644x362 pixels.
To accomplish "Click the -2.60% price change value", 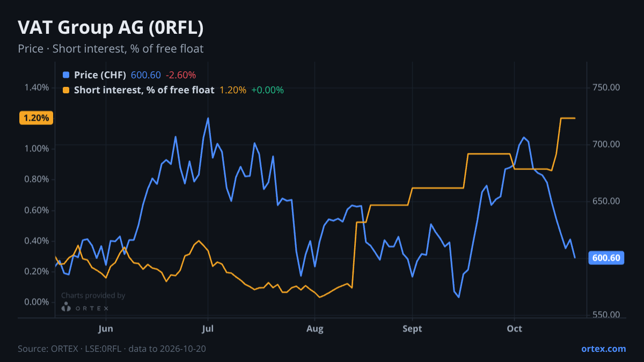I will click(x=181, y=75).
